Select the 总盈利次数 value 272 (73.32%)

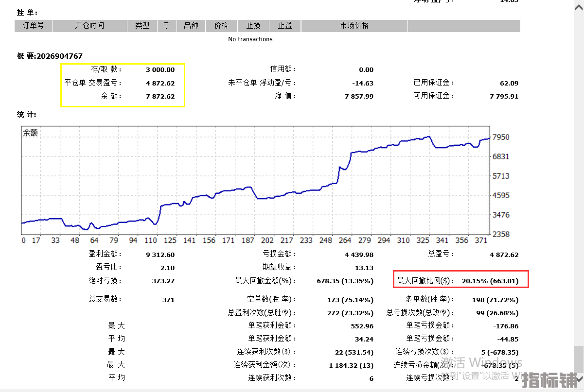point(350,313)
